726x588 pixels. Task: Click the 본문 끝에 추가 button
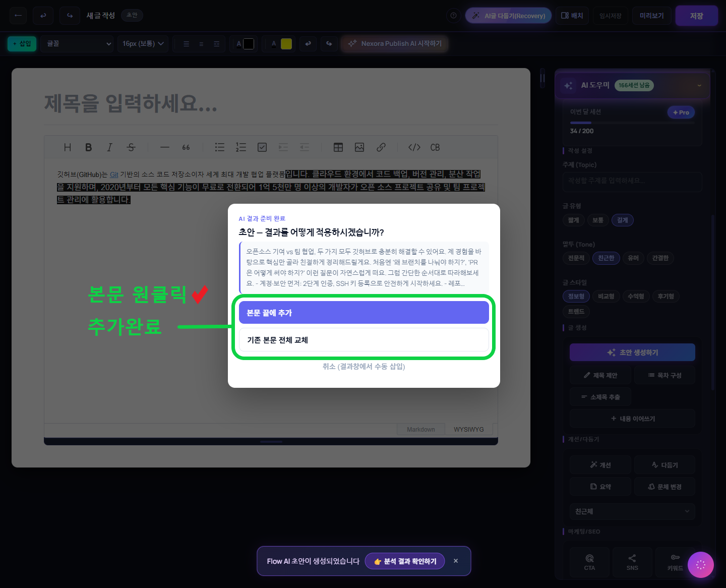click(x=364, y=313)
